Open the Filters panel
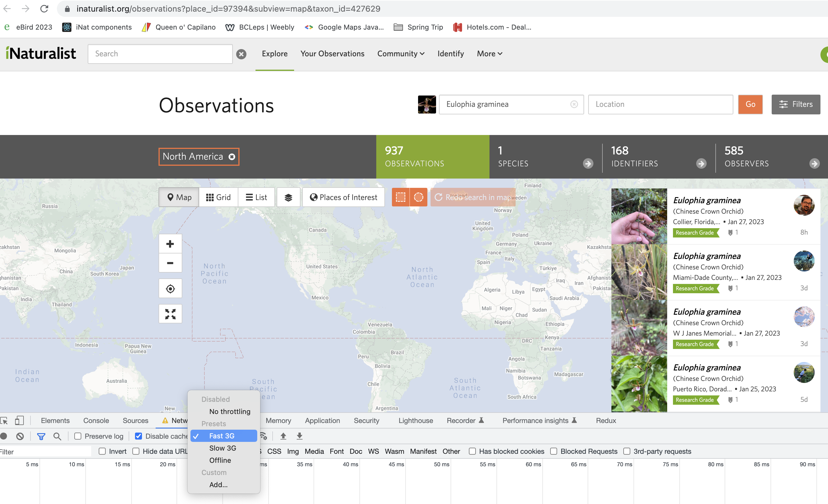Viewport: 828px width, 504px height. pyautogui.click(x=796, y=105)
